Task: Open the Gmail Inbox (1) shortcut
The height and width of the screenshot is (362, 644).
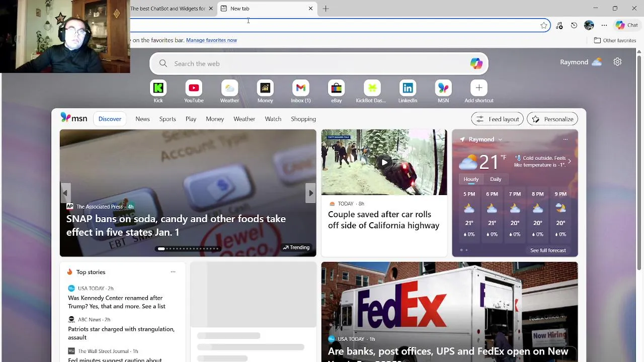Action: [301, 88]
